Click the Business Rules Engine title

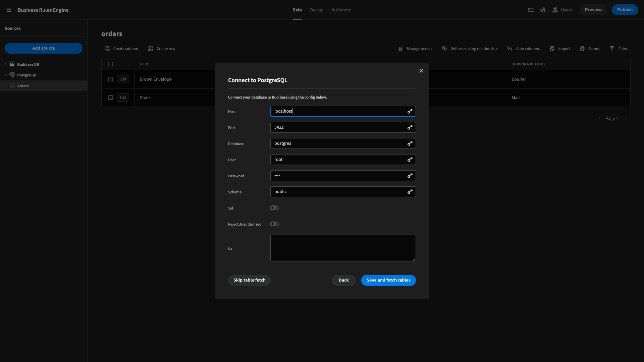pos(43,10)
